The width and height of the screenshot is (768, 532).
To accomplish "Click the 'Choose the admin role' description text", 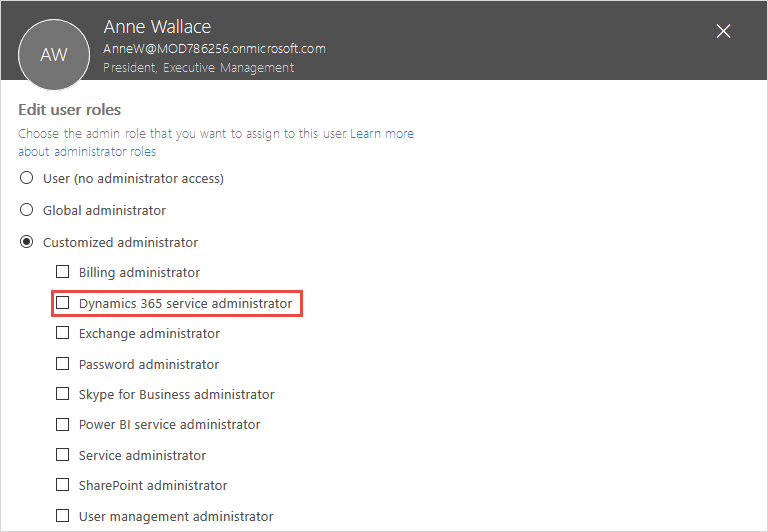I will (183, 134).
